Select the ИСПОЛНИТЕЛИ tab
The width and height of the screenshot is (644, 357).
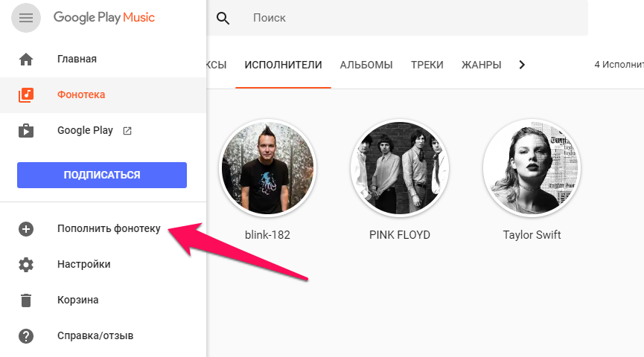(x=283, y=65)
